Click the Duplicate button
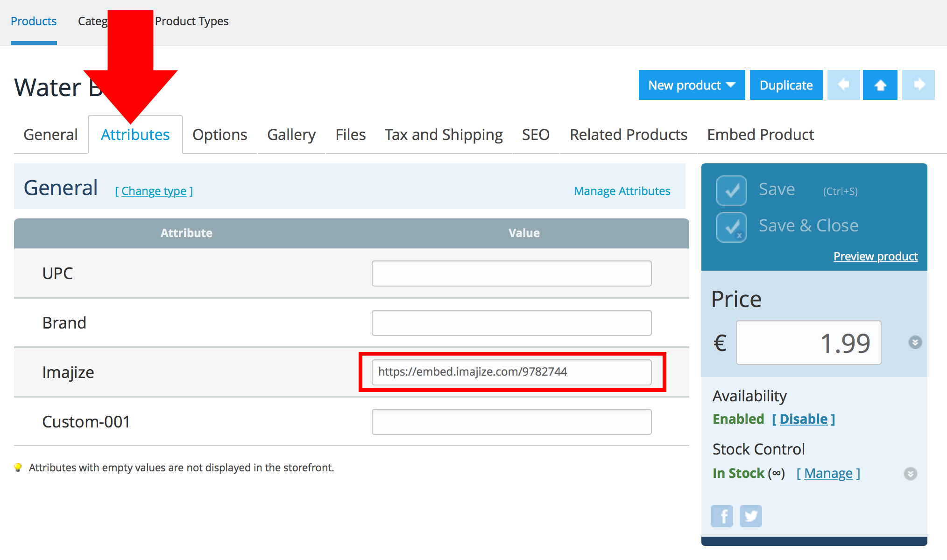 pyautogui.click(x=786, y=85)
